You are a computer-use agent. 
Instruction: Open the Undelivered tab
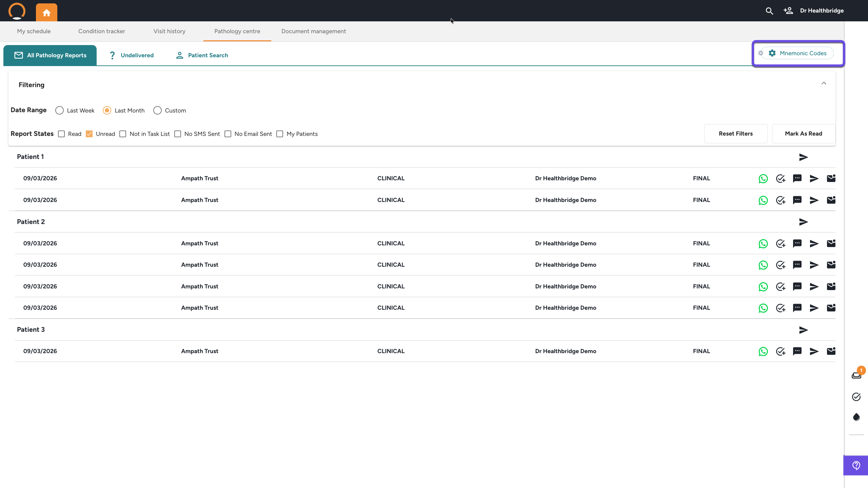click(132, 55)
